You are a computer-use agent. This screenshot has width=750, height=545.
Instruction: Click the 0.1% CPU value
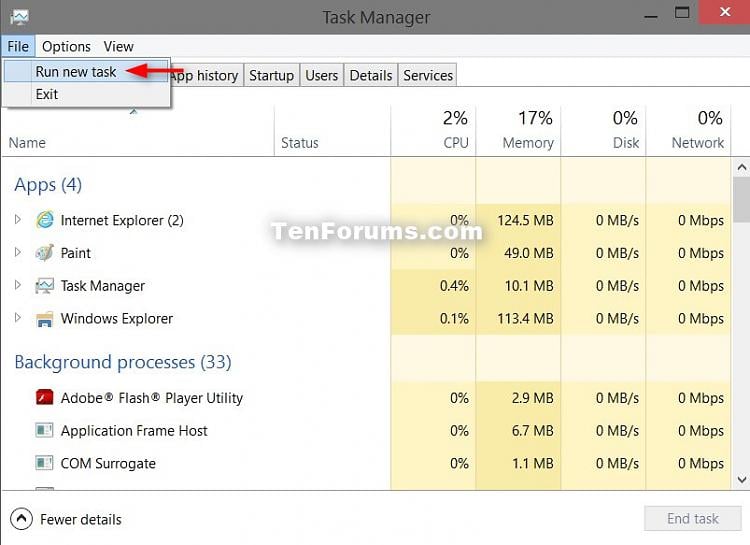pos(454,319)
